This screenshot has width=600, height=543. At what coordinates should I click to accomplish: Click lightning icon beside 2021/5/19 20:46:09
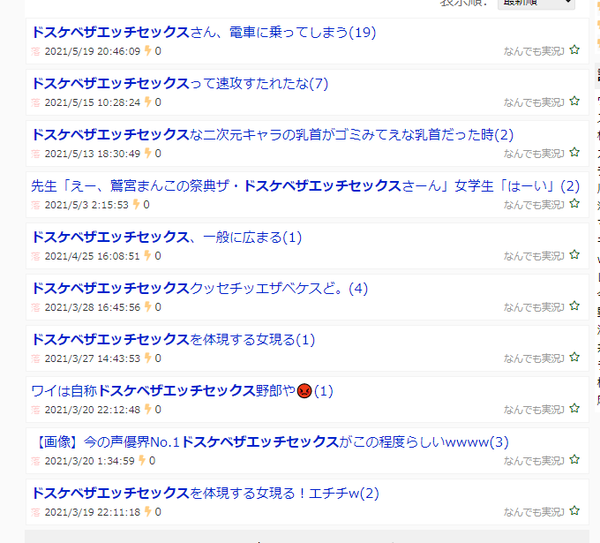(148, 51)
